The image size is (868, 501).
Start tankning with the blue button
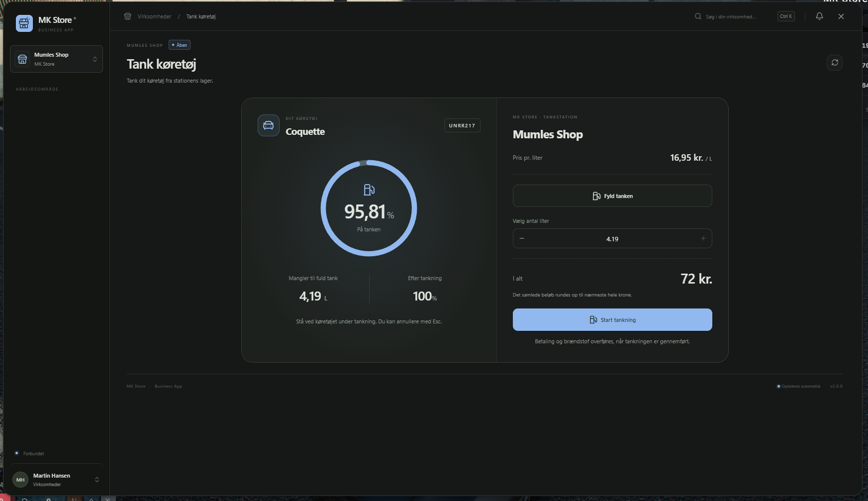point(612,320)
